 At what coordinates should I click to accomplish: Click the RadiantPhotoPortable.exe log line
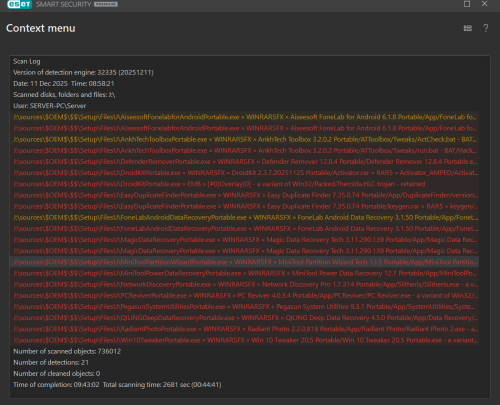tap(246, 329)
